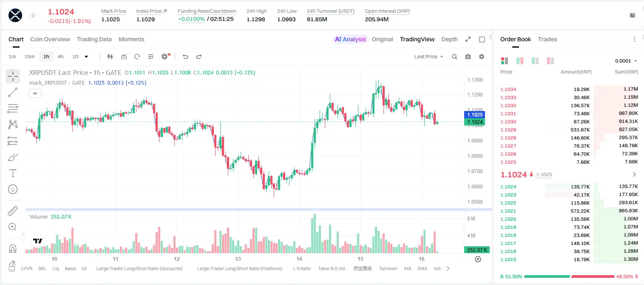Open the emoji sticker tool

coord(13,189)
